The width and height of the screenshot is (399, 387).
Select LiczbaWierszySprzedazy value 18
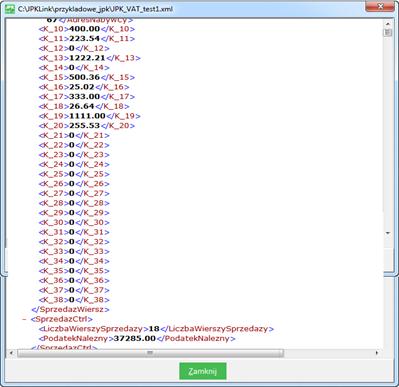tap(154, 329)
